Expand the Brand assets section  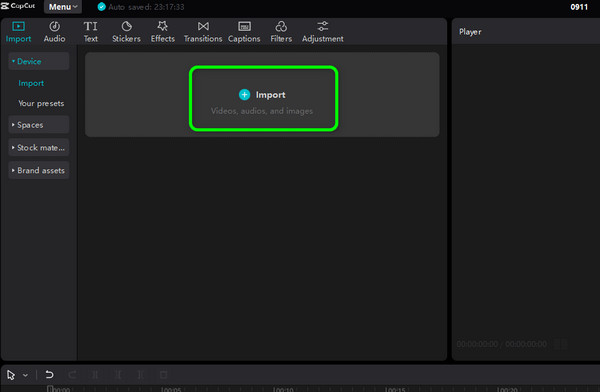point(39,170)
